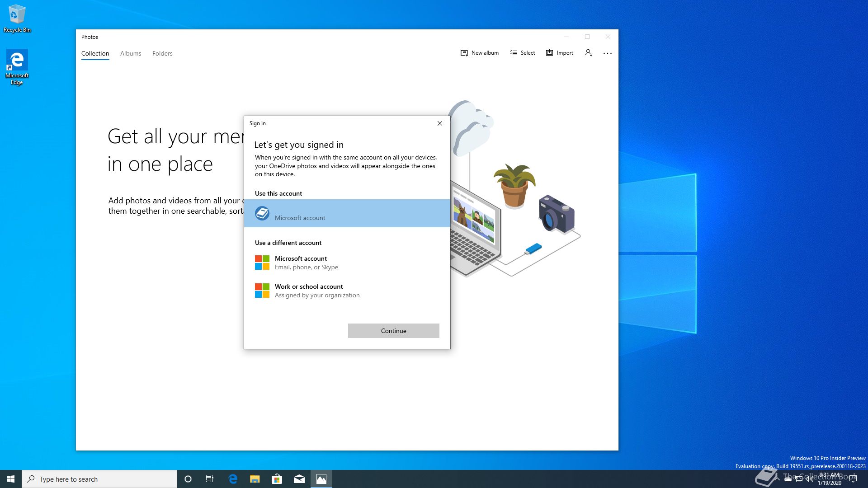
Task: Close the Photos window
Action: [x=608, y=37]
